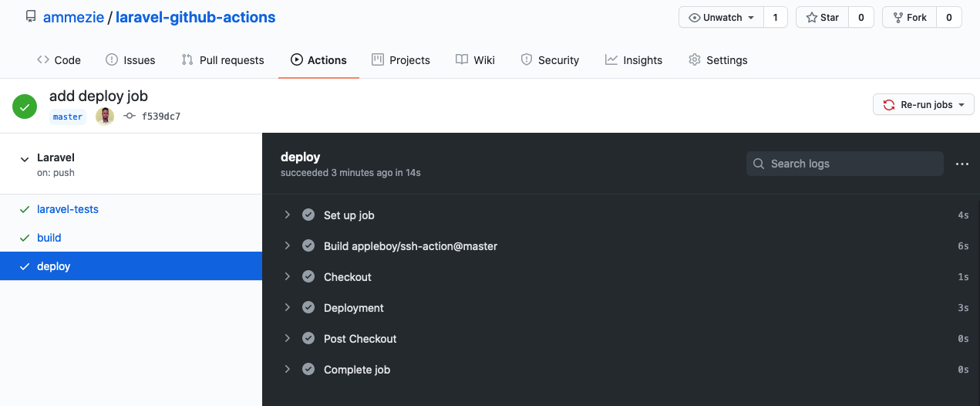Open the ammezie owner profile link
Screen dimensions: 980x406
pos(73,17)
